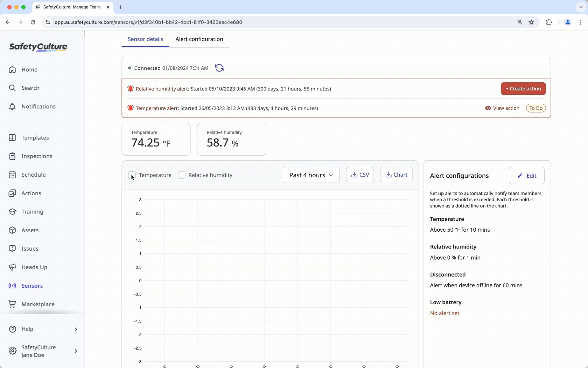Click 'Above 0 % for 1 min' text

point(455,258)
